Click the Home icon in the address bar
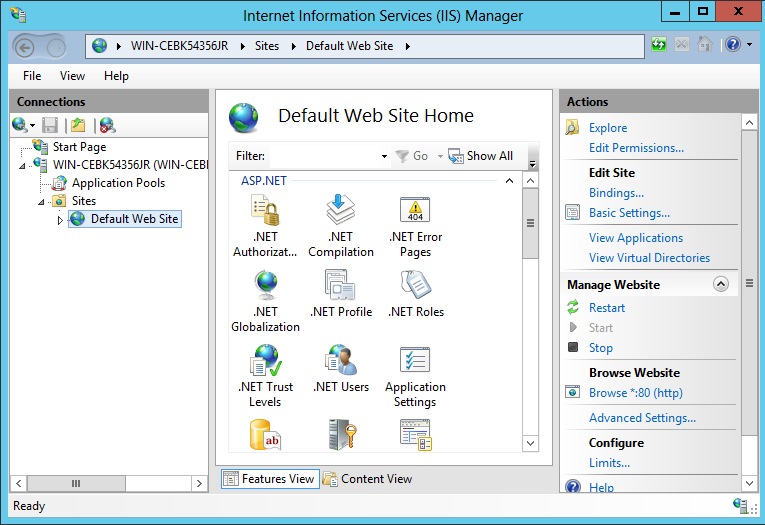This screenshot has width=765, height=525. 705,45
